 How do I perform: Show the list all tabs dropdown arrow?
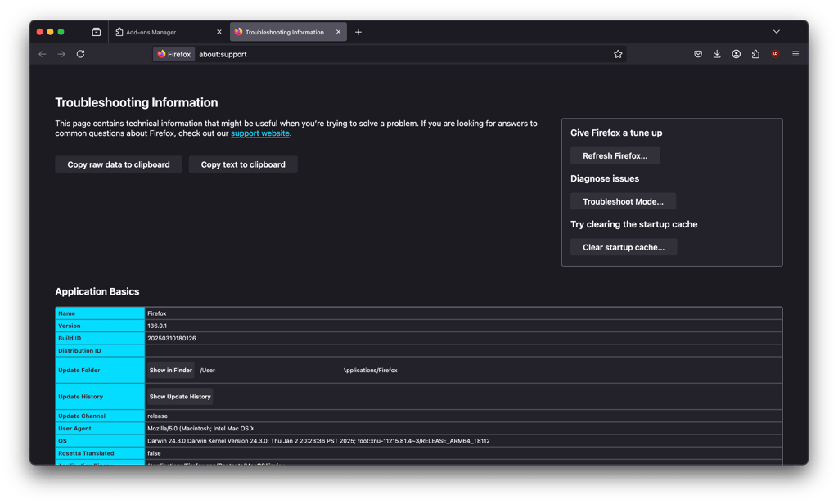776,32
